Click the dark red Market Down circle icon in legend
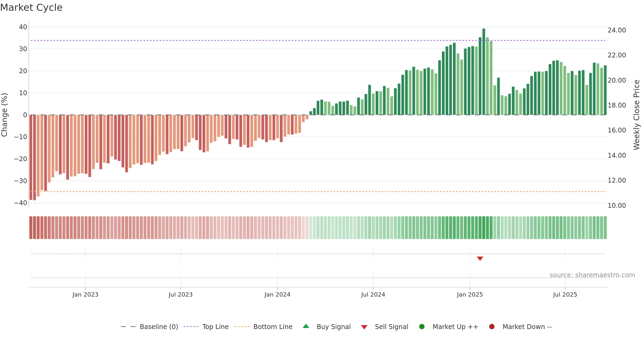Screen dimensions: 644x362 click(x=492, y=327)
